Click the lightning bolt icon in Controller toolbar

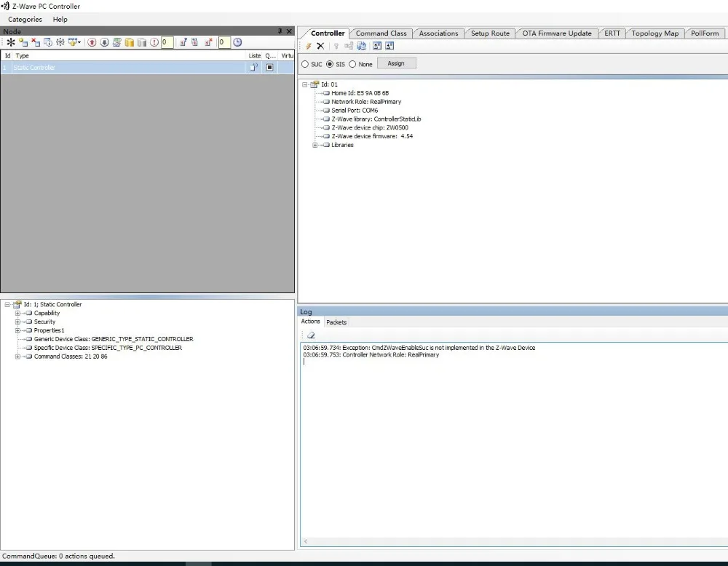pyautogui.click(x=308, y=46)
